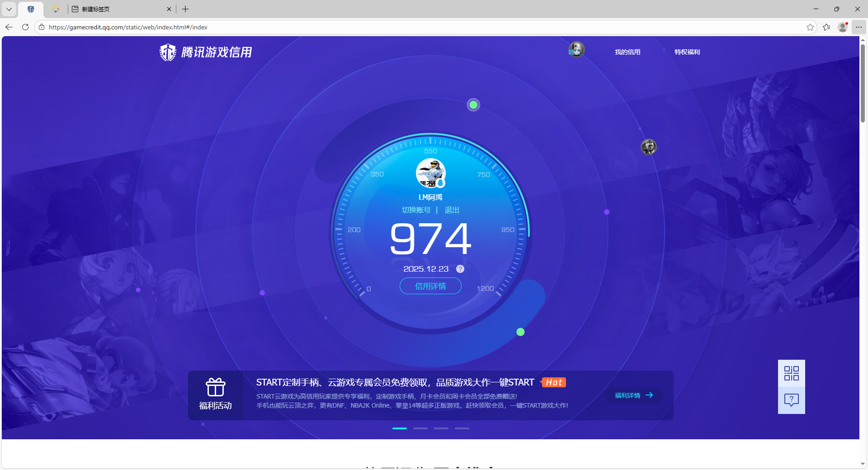
Task: Click inside the browser address bar
Action: point(181,27)
